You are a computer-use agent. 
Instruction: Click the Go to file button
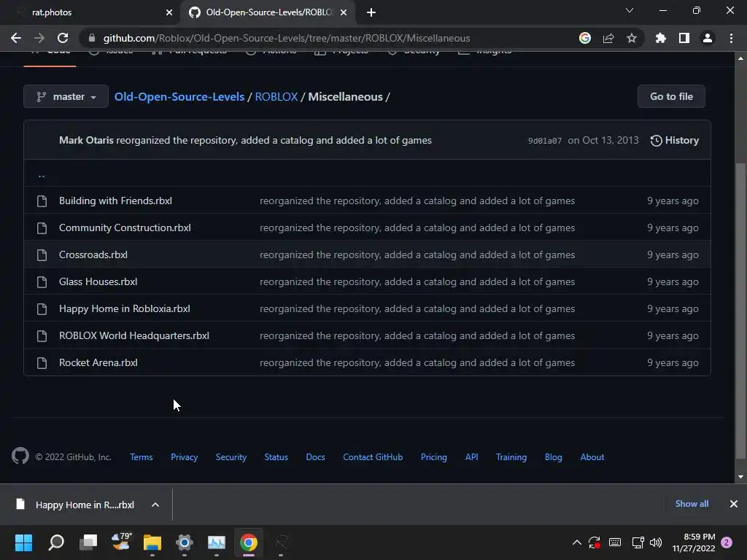pos(671,97)
